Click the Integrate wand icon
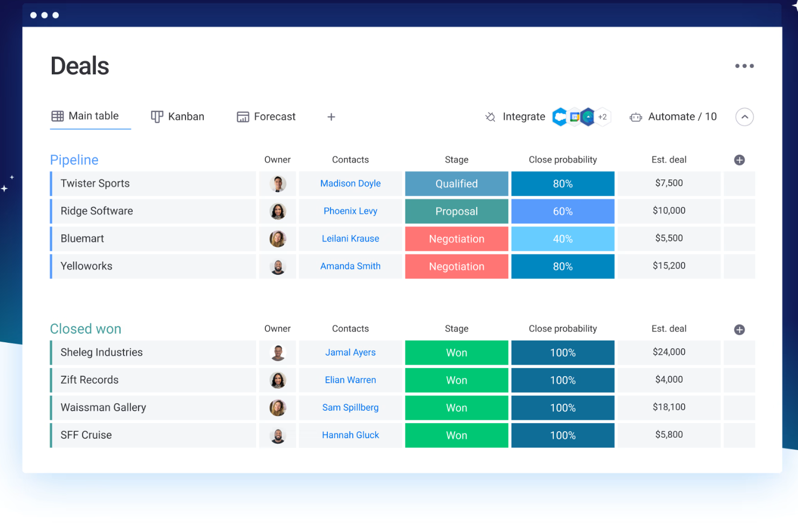This screenshot has height=532, width=798. (x=490, y=117)
